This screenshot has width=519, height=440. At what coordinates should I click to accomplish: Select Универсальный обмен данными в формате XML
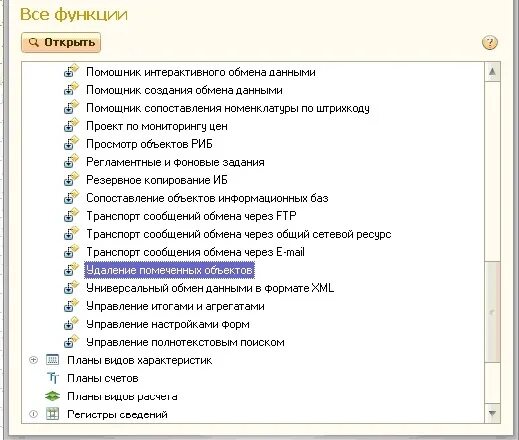[x=210, y=288]
